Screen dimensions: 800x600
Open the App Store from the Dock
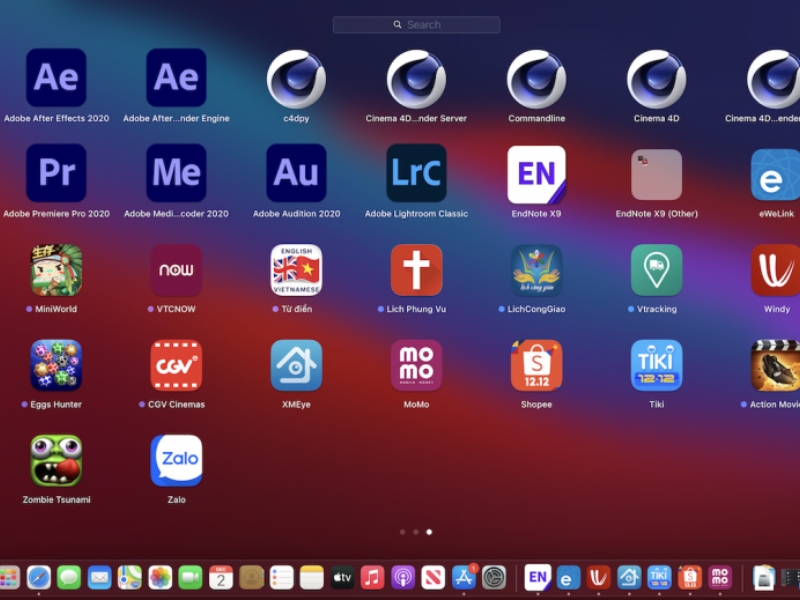point(464,578)
